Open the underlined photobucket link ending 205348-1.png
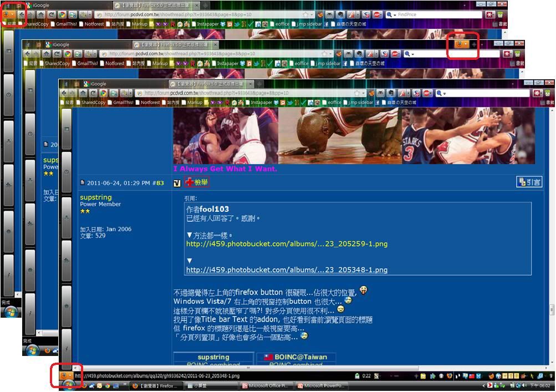556x392 pixels. click(287, 270)
